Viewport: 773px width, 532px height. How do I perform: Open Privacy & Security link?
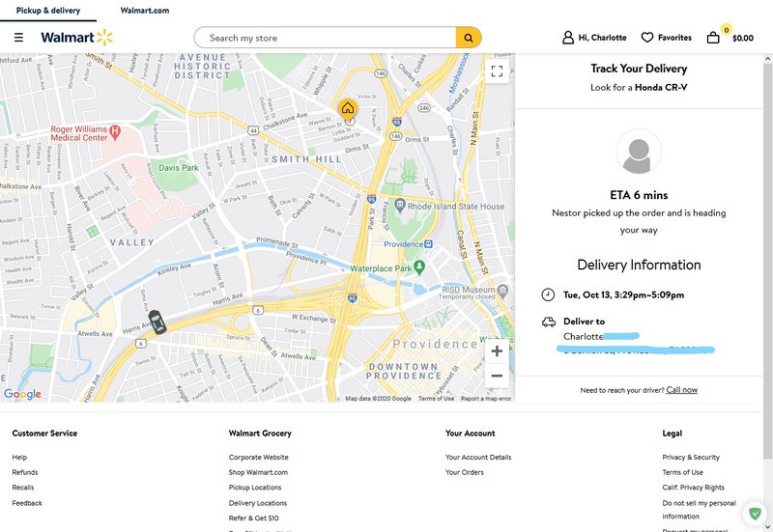(691, 457)
